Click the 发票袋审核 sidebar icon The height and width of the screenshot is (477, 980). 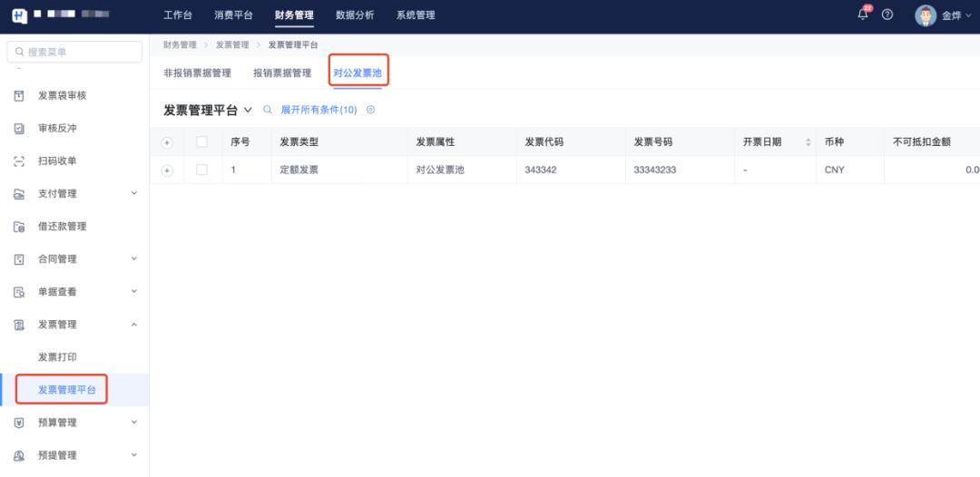pos(19,95)
